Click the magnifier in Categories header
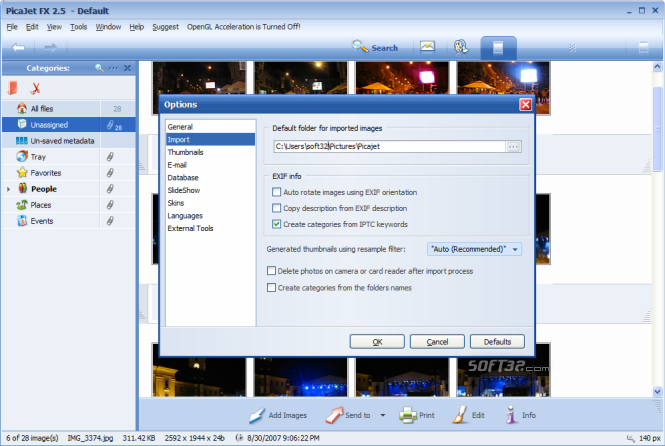Image resolution: width=665 pixels, height=446 pixels. [99, 68]
